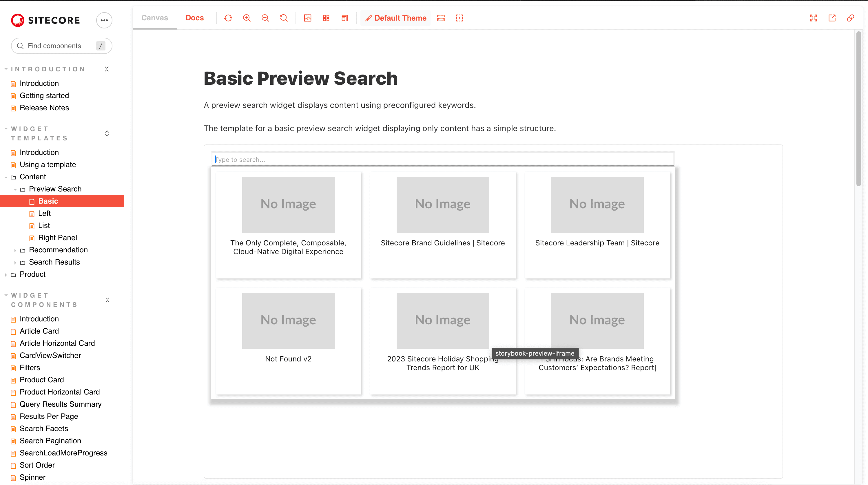Change preview background via image icon
This screenshot has width=868, height=485.
(307, 18)
